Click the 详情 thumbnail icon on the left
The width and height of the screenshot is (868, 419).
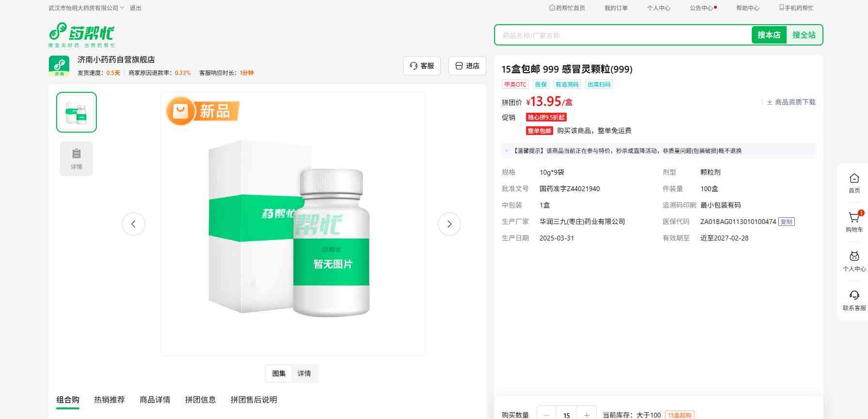pyautogui.click(x=77, y=159)
